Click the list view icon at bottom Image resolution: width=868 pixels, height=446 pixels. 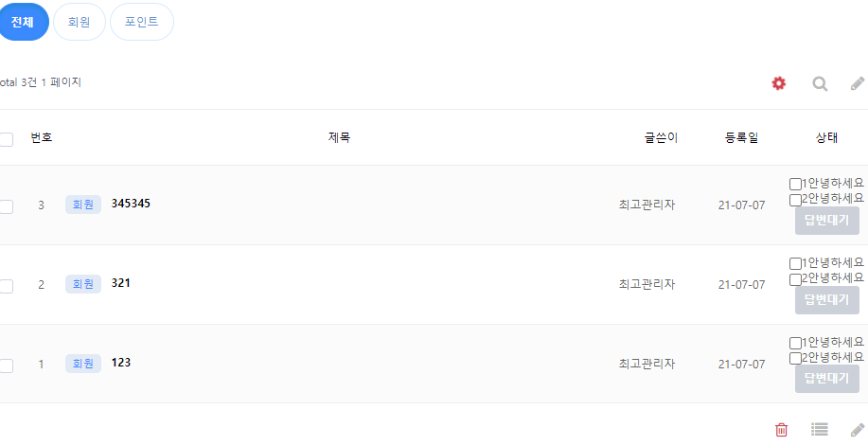click(x=820, y=430)
